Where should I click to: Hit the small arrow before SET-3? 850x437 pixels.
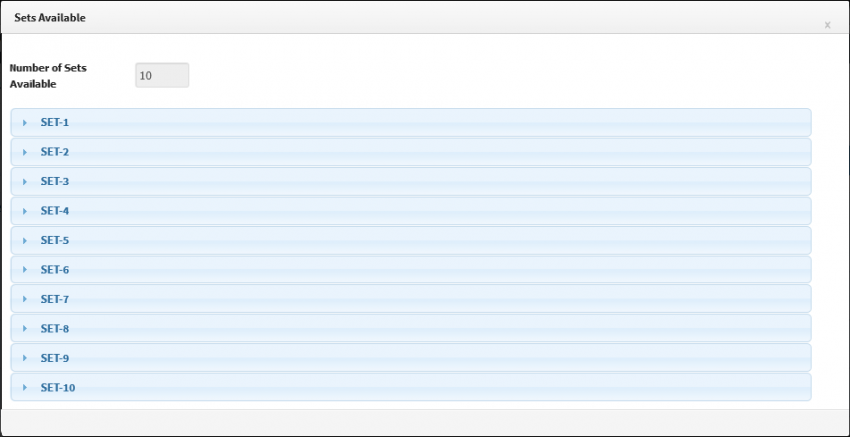tap(25, 182)
